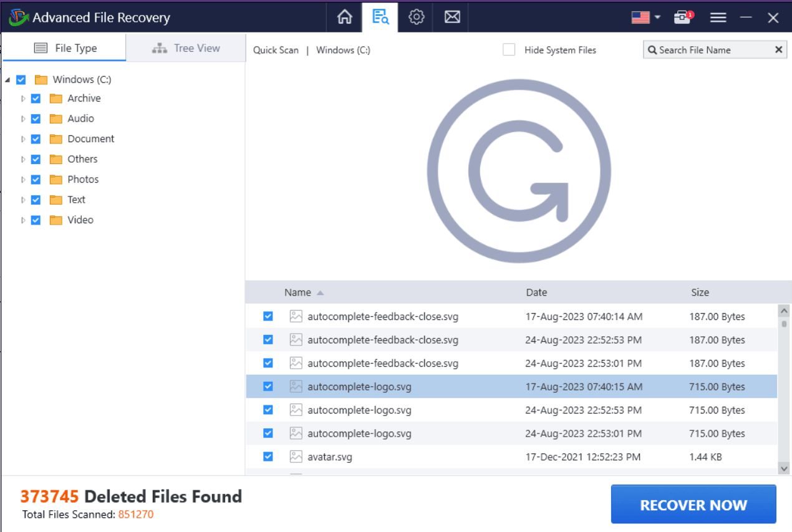Image resolution: width=792 pixels, height=532 pixels.
Task: Click the email envelope icon
Action: pos(452,17)
